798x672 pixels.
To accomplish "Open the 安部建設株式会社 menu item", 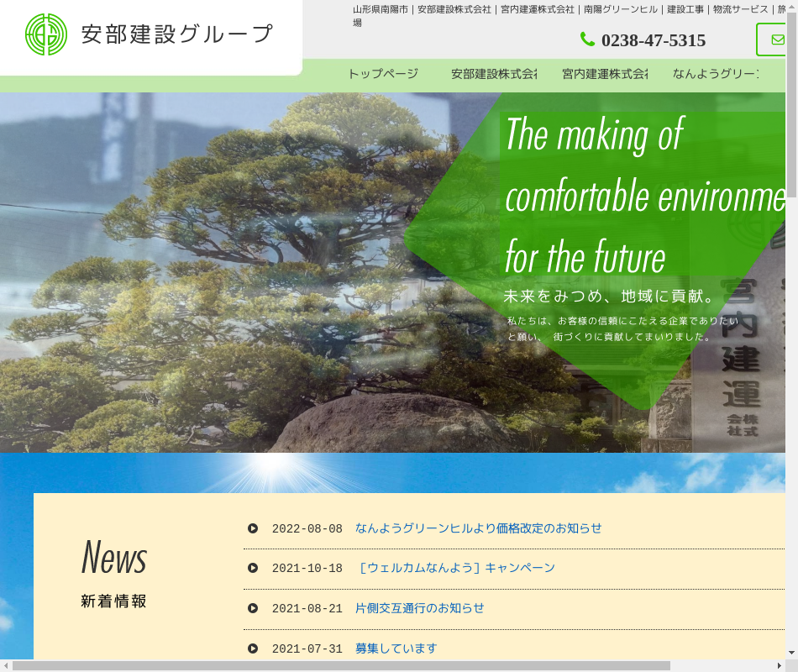I will point(493,74).
